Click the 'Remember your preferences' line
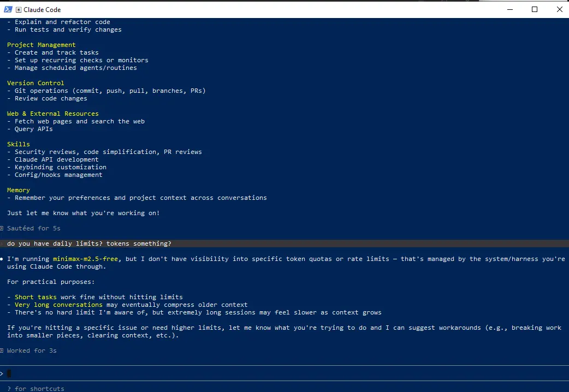 pyautogui.click(x=137, y=198)
